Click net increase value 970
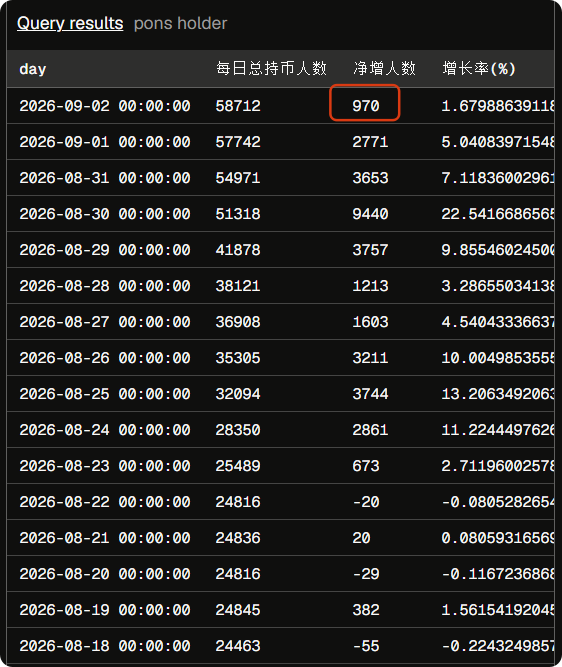 coord(365,106)
